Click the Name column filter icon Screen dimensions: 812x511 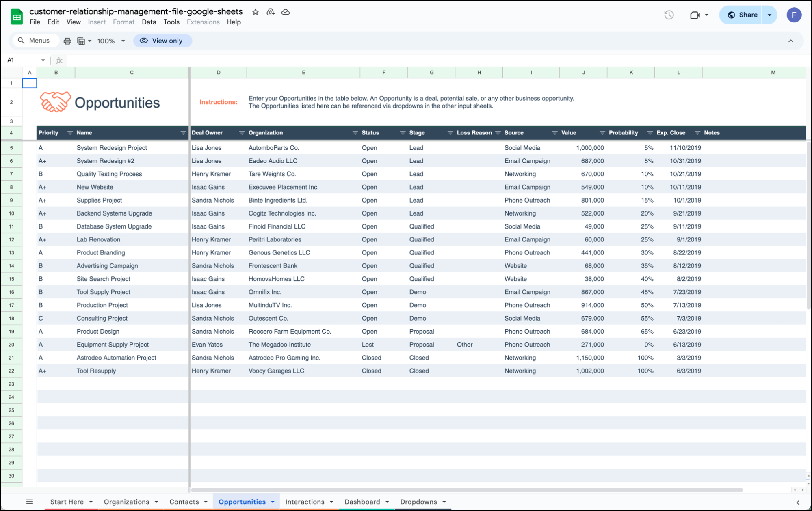coord(183,133)
